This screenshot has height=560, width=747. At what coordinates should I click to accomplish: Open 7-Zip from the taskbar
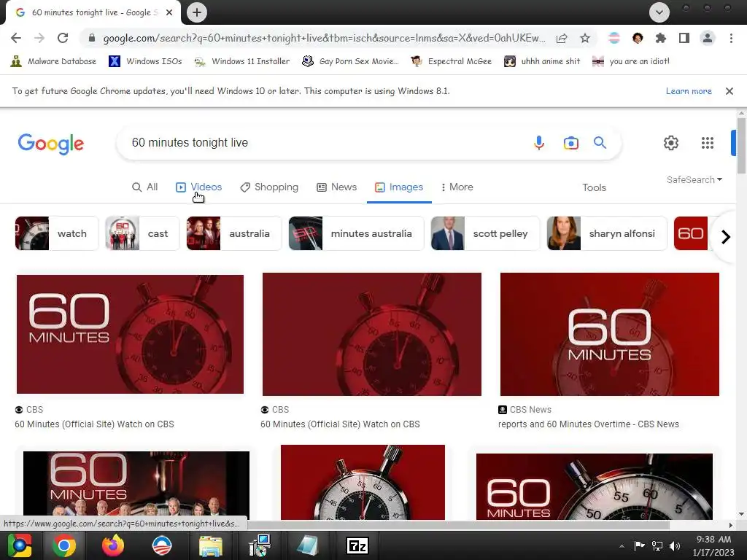[x=357, y=545]
